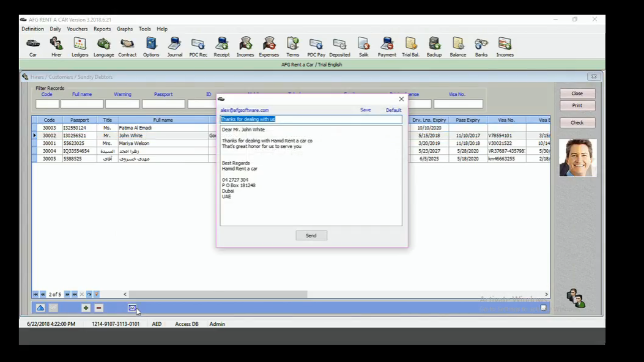This screenshot has width=644, height=362.
Task: Click the Passport column header
Action: pyautogui.click(x=80, y=120)
